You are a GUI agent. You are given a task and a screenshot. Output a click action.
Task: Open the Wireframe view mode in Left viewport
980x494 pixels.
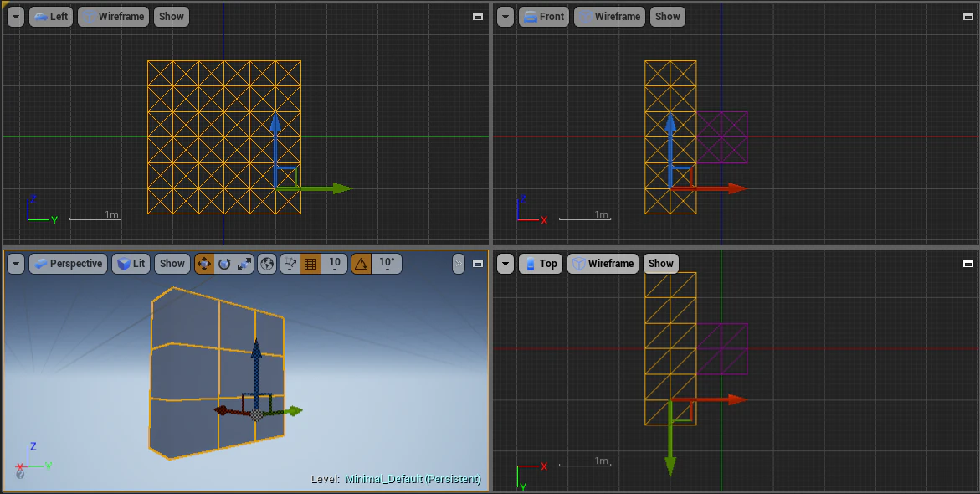click(113, 16)
